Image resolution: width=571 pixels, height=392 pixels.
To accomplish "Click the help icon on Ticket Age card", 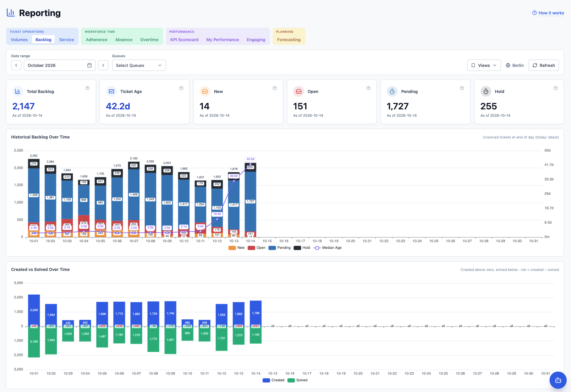I will click(x=181, y=88).
